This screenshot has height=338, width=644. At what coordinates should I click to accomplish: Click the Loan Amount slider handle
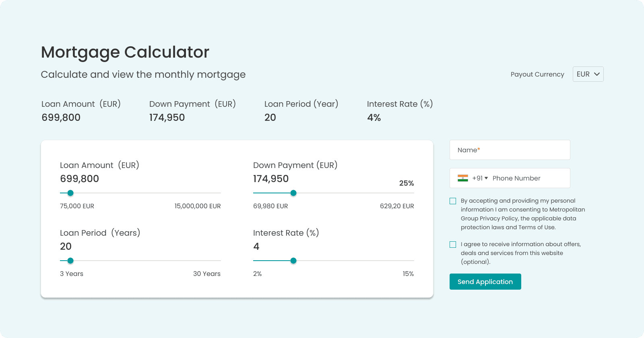(70, 193)
